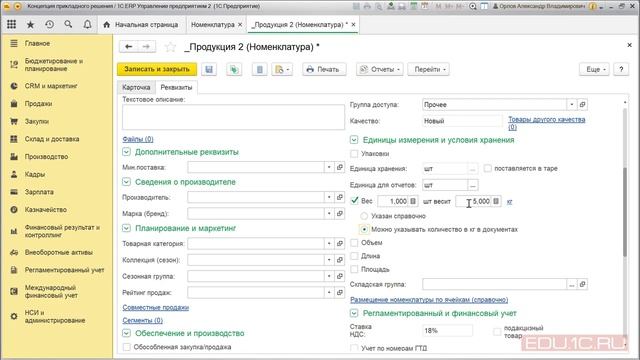
Task: Add this form to favorites star
Action: 170,47
